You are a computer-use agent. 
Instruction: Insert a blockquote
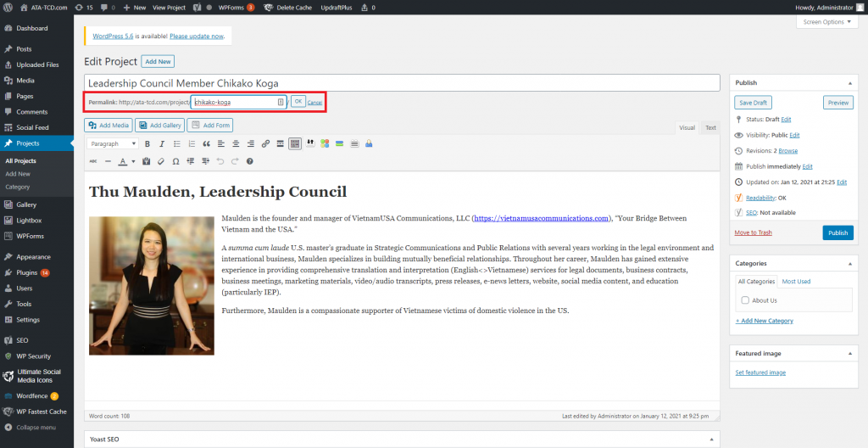tap(206, 143)
